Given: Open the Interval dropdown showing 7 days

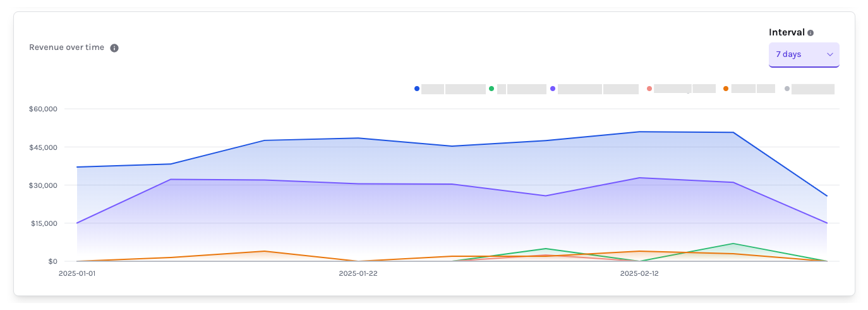Looking at the screenshot, I should click(x=804, y=54).
